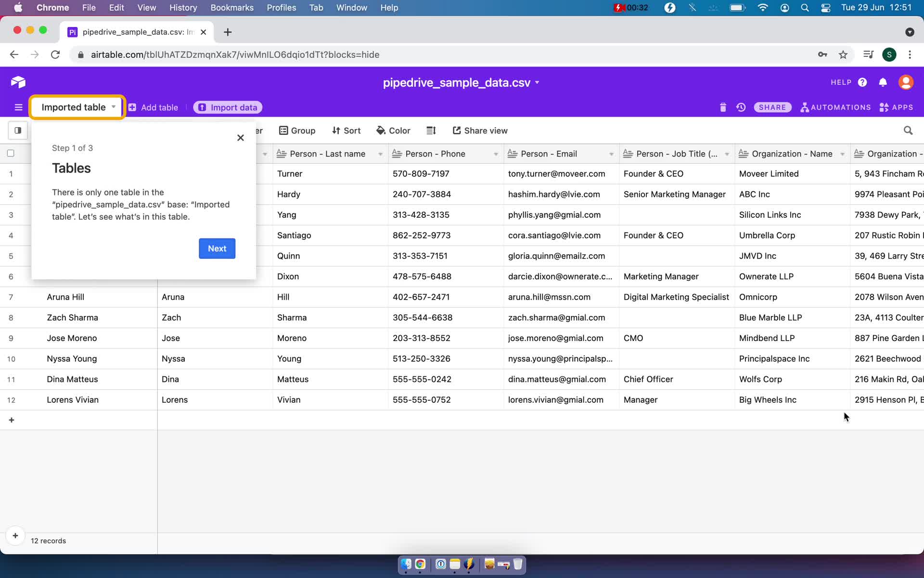Click the add record plus in the last row
The image size is (924, 578).
click(x=12, y=420)
